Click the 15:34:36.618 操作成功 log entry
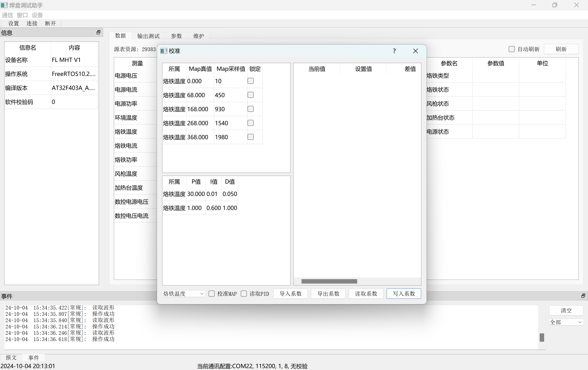Screen dimensions: 588x370 tap(60, 339)
